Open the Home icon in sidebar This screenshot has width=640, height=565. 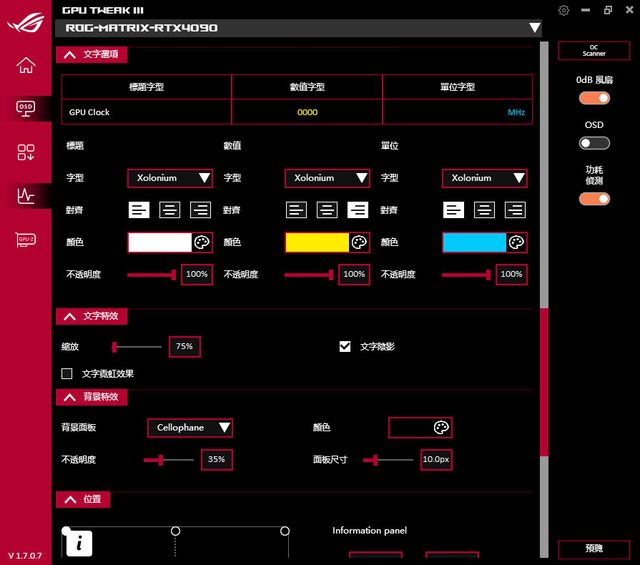(x=26, y=66)
